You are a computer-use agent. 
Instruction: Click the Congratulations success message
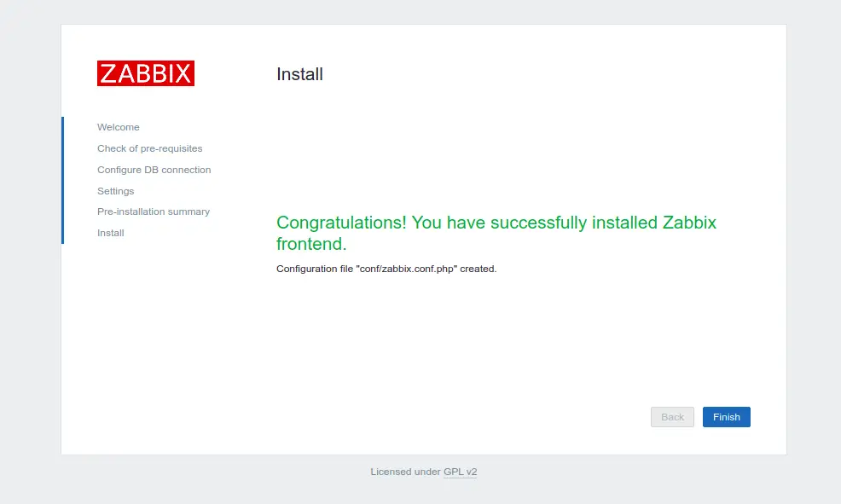point(496,233)
